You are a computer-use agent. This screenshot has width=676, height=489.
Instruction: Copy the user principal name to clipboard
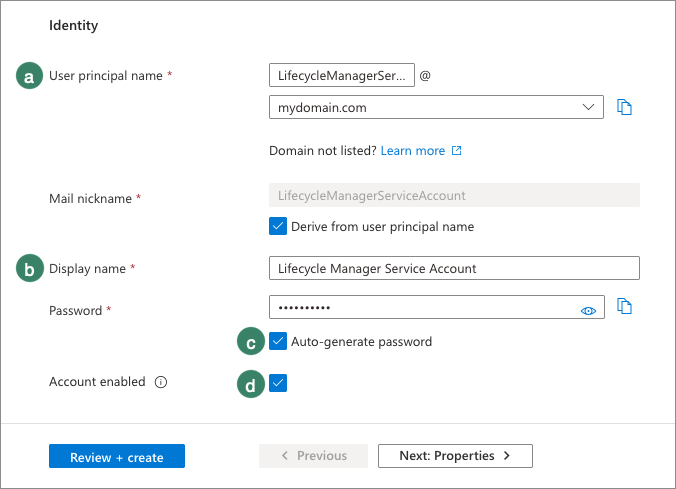coord(625,107)
